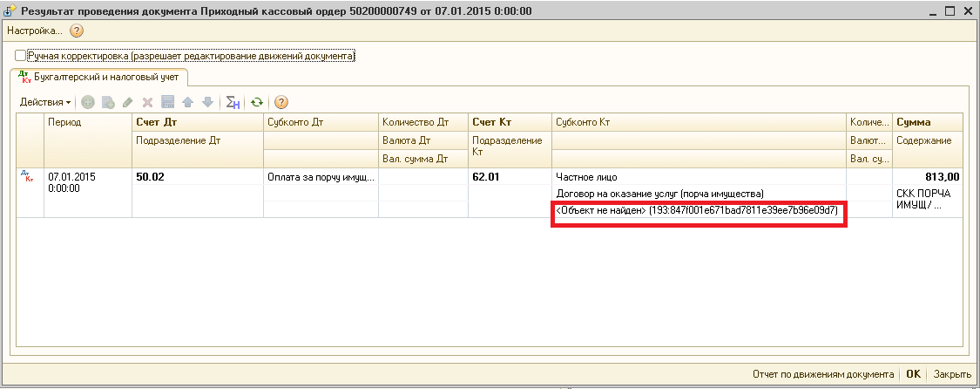980x389 pixels.
Task: Select the Бухгалтерский и налоговый учет tab
Action: tap(100, 78)
